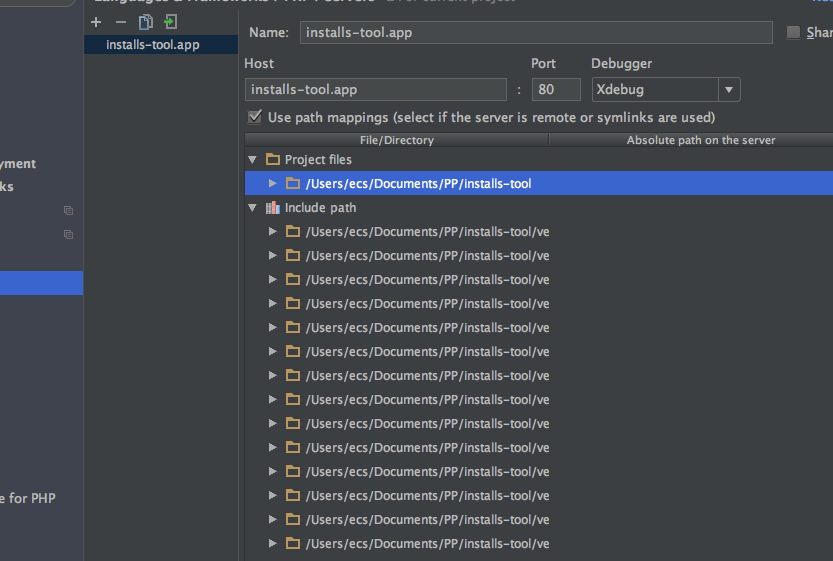Expand the highlighted installs-tool project folder
Image resolution: width=833 pixels, height=561 pixels.
(273, 184)
